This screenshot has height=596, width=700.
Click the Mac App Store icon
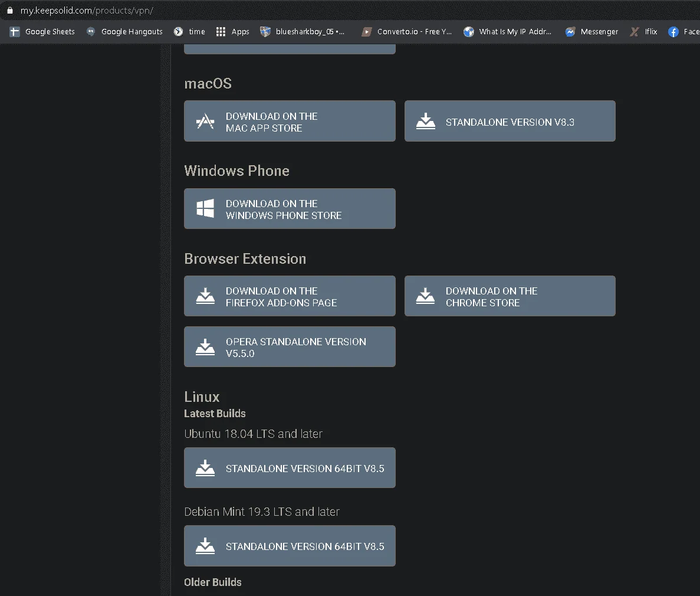pyautogui.click(x=205, y=122)
